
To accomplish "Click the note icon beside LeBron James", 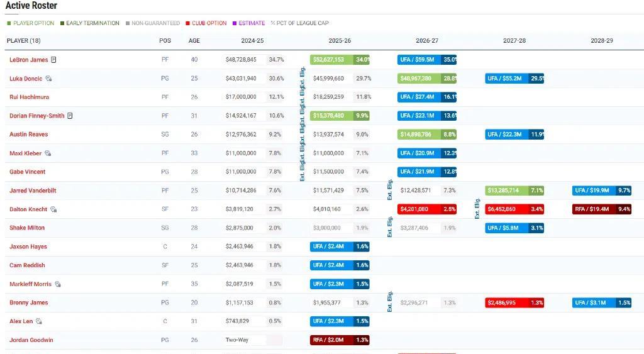I will [53, 60].
